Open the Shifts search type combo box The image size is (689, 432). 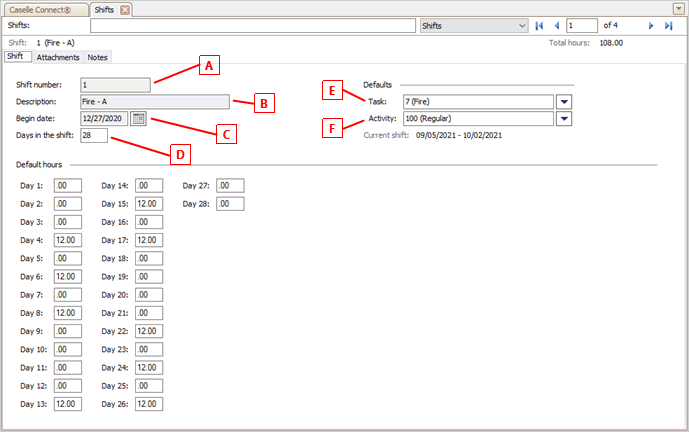pyautogui.click(x=473, y=25)
